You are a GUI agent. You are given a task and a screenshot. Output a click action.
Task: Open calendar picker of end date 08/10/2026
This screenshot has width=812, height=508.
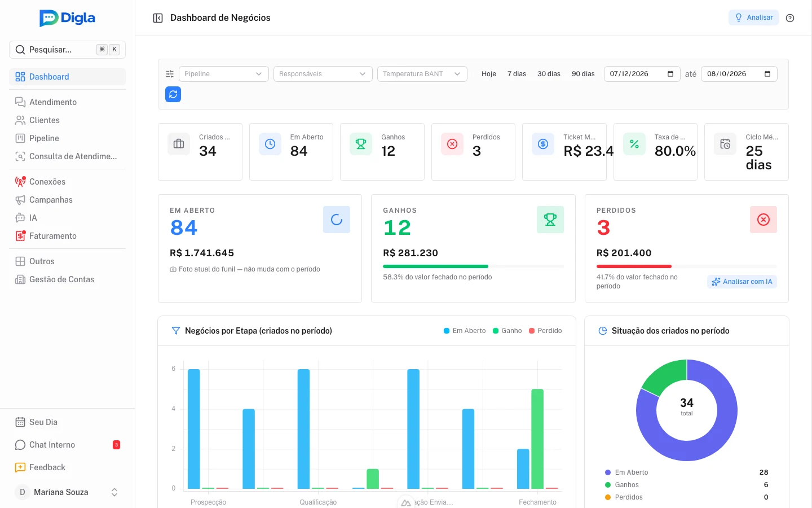coord(767,74)
